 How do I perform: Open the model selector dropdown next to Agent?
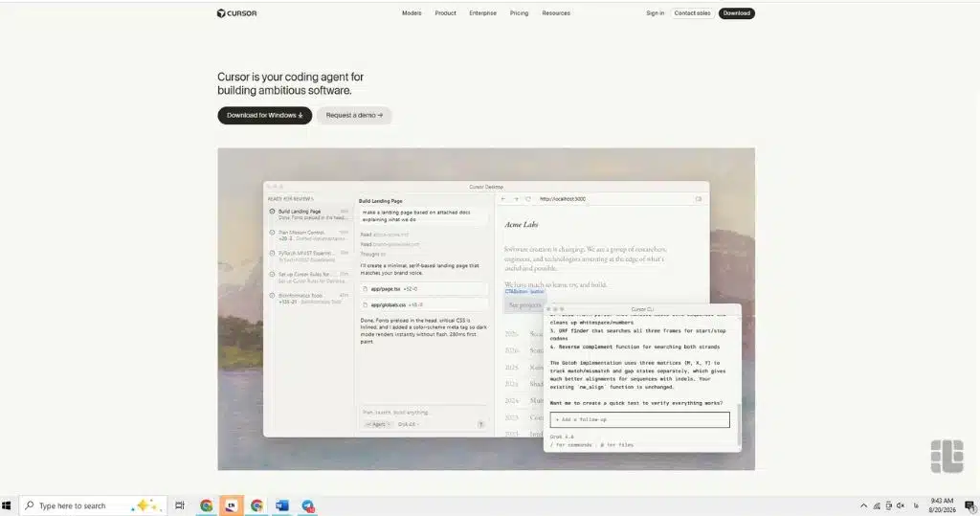point(408,424)
